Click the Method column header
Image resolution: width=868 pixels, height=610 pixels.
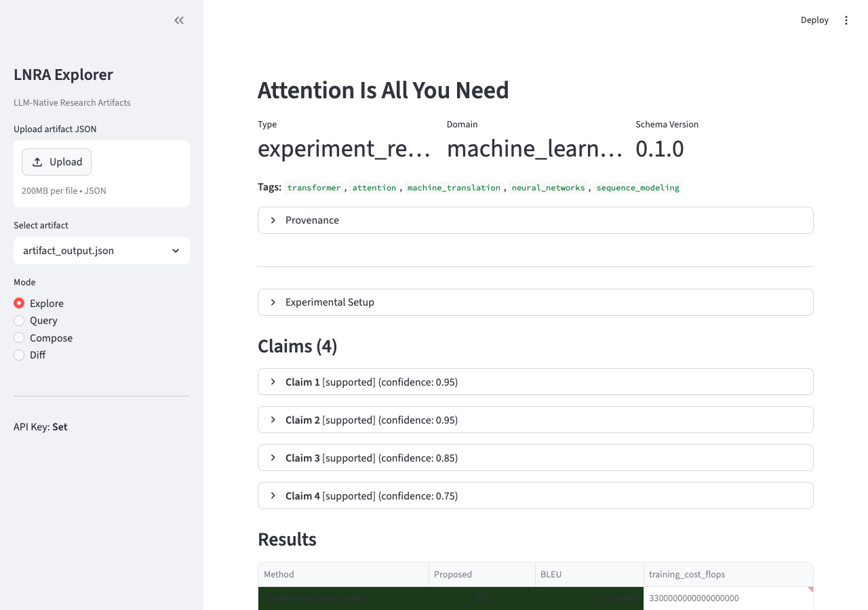pos(343,575)
